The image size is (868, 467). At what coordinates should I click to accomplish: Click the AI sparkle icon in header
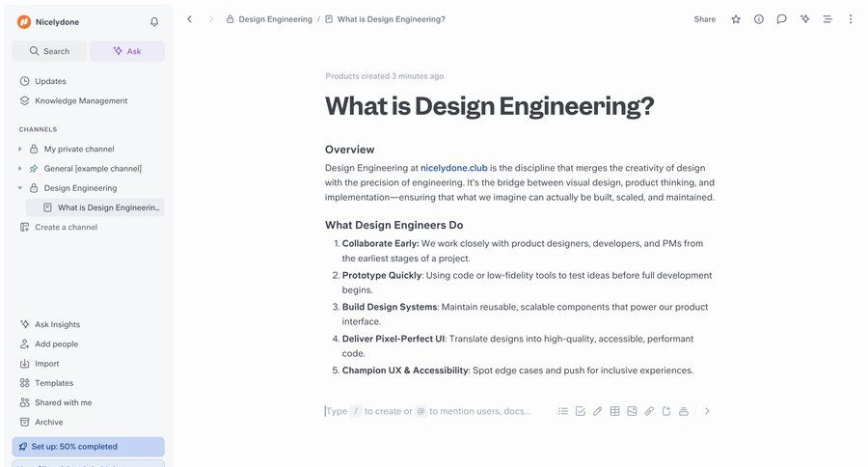click(804, 19)
